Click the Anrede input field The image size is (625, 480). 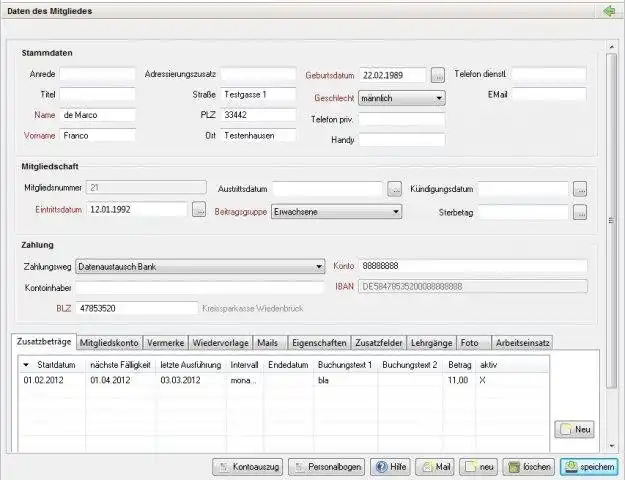97,74
